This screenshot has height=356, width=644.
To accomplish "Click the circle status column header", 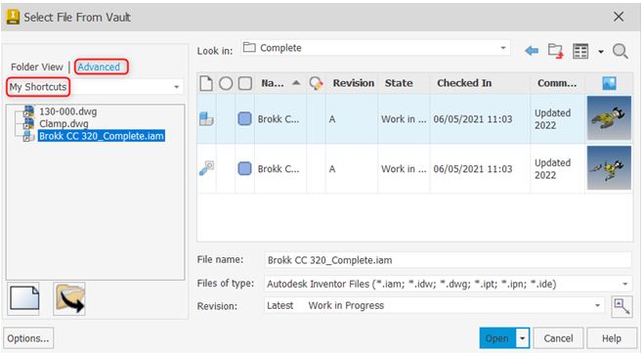I will [226, 83].
